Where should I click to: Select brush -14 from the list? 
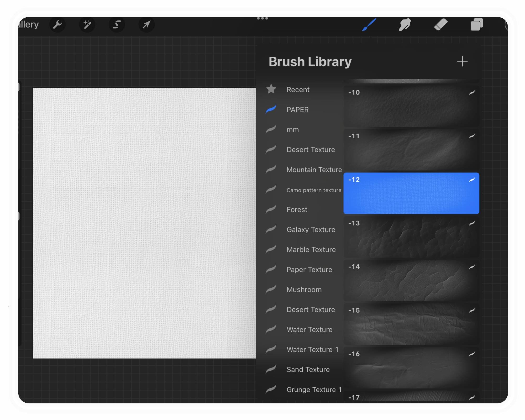411,281
